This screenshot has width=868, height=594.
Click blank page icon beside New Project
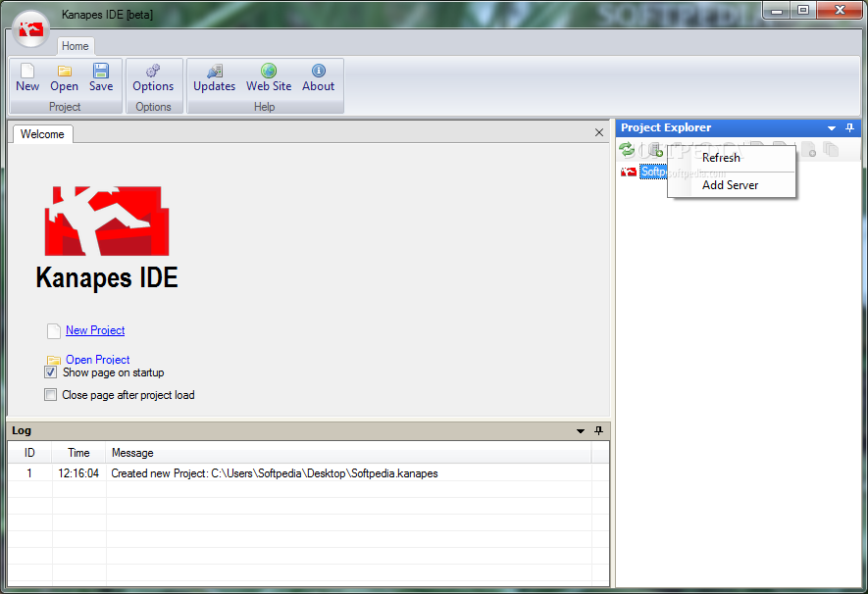click(54, 330)
